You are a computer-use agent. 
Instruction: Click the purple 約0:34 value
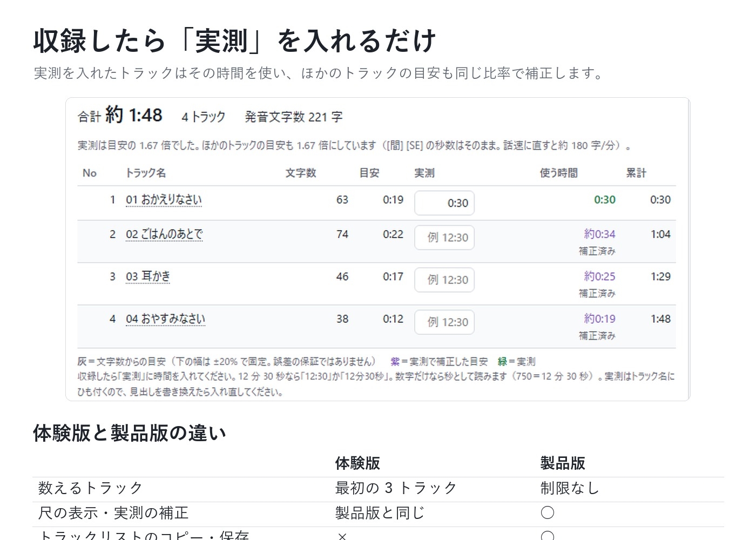pyautogui.click(x=599, y=234)
